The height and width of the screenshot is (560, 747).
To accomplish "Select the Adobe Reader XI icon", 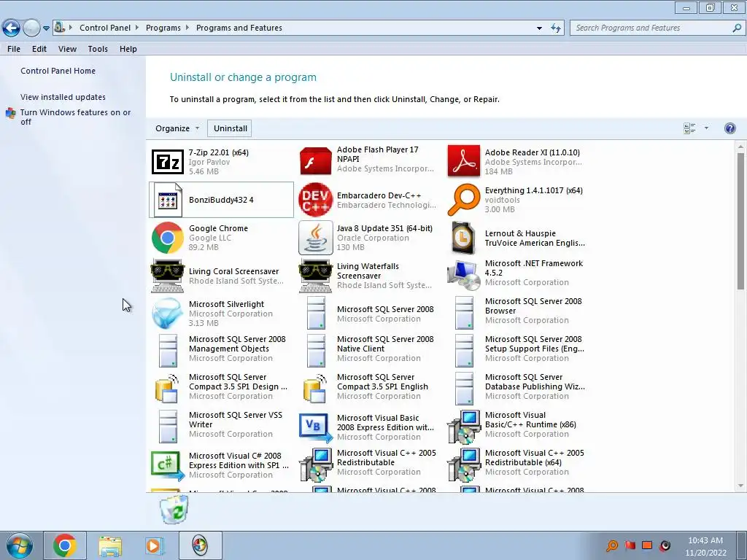I will [x=463, y=161].
